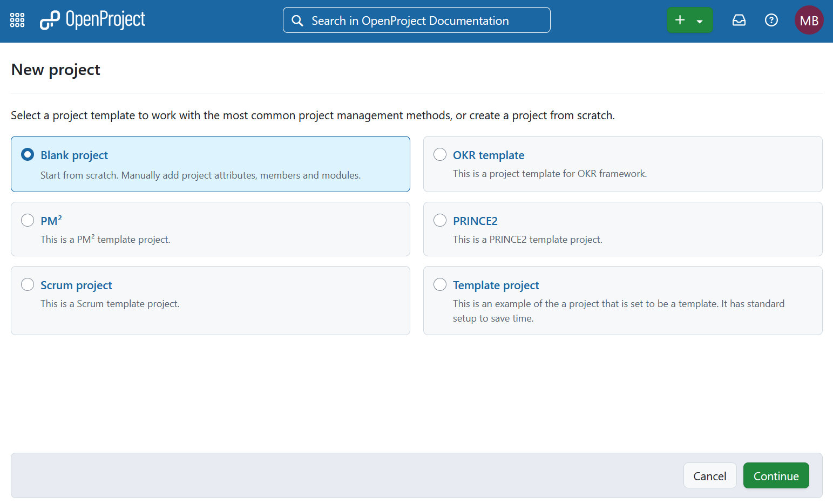This screenshot has width=833, height=504.
Task: Select the Scrum project radio button
Action: click(28, 284)
